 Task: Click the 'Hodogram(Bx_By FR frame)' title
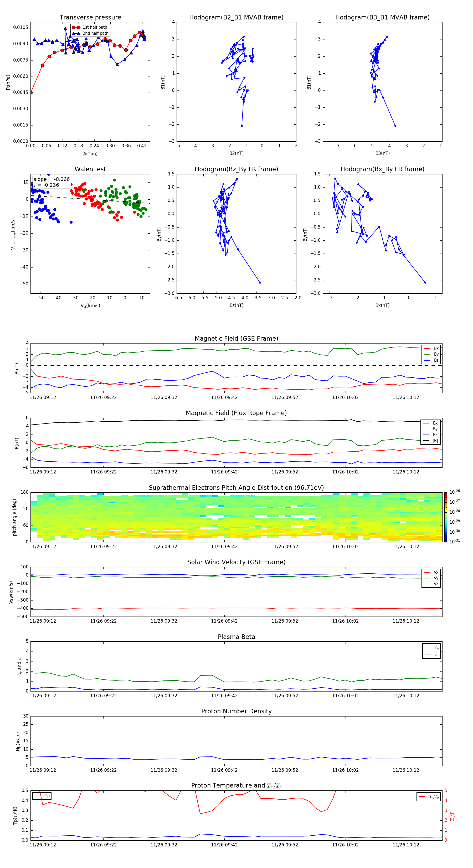382,169
